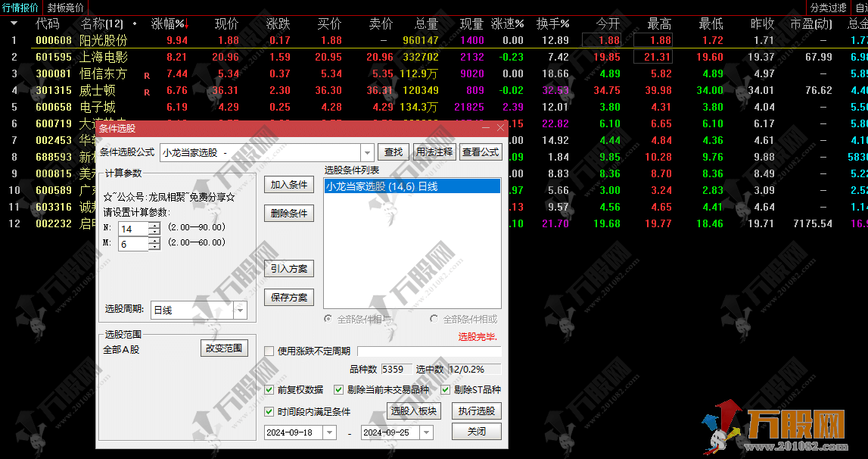Select stock 上海电影 in the list
The height and width of the screenshot is (459, 868).
[x=104, y=57]
